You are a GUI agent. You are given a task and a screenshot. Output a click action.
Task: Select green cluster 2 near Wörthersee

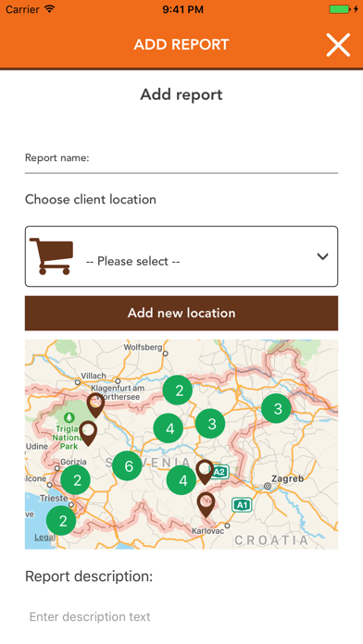178,390
